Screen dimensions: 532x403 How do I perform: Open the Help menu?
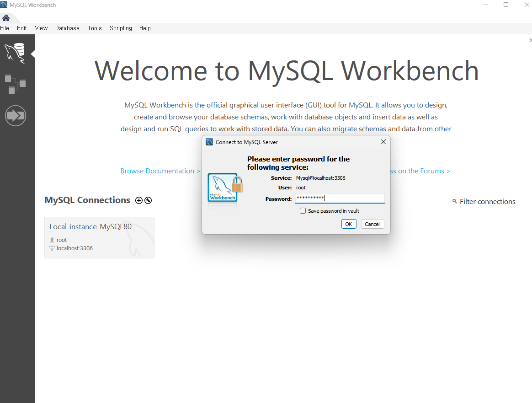click(x=145, y=28)
